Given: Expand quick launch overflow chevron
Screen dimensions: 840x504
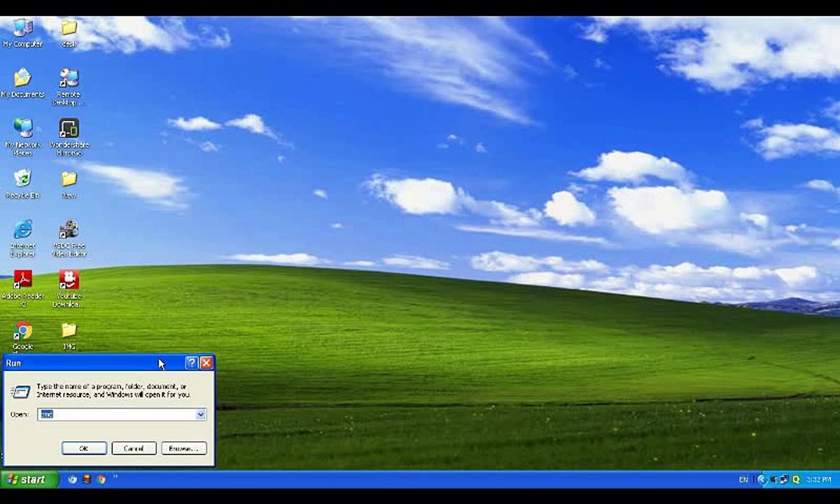Looking at the screenshot, I should click(x=115, y=476).
